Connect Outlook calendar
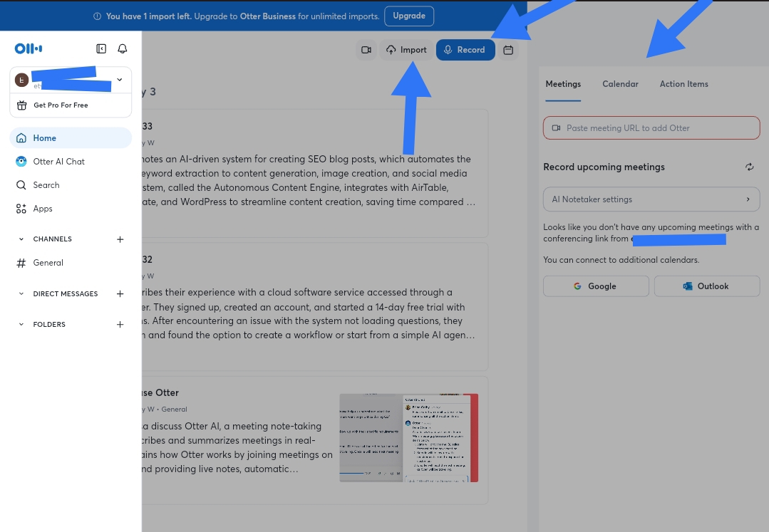 [707, 286]
